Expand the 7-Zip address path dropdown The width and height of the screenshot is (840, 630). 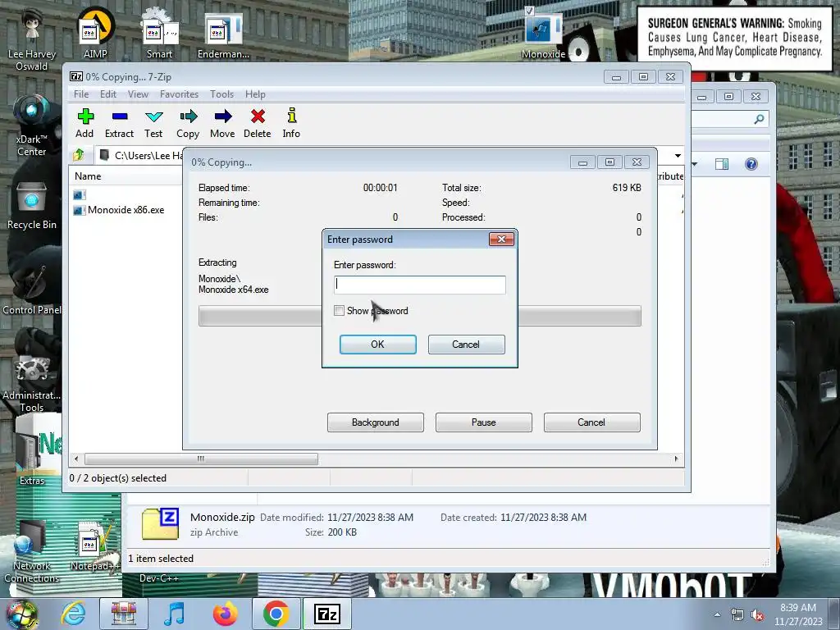[x=678, y=156]
